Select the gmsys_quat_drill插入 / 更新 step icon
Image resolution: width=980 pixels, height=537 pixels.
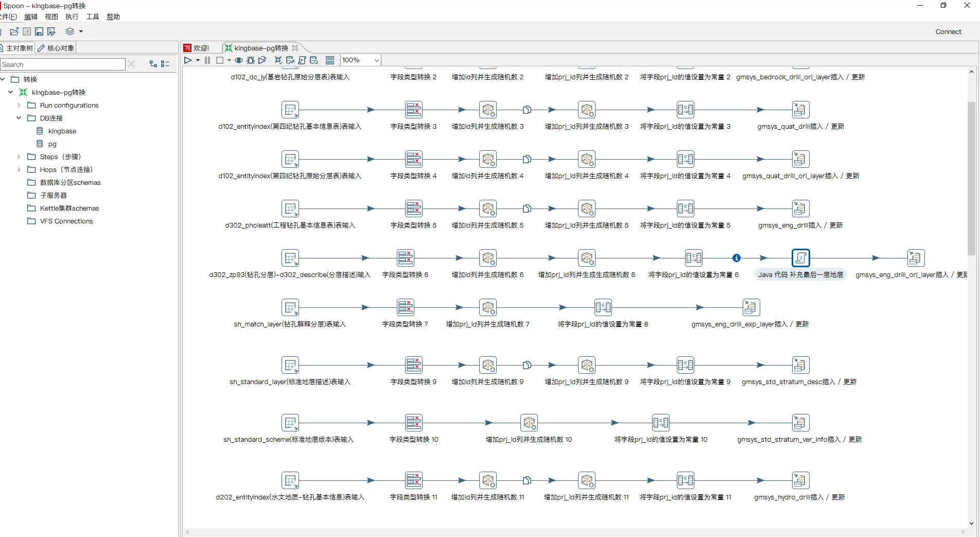coord(800,110)
